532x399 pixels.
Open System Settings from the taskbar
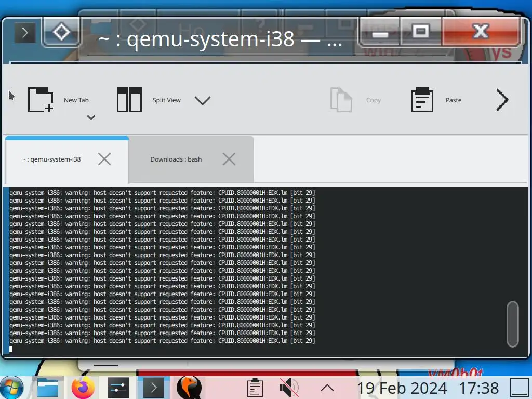pos(118,388)
